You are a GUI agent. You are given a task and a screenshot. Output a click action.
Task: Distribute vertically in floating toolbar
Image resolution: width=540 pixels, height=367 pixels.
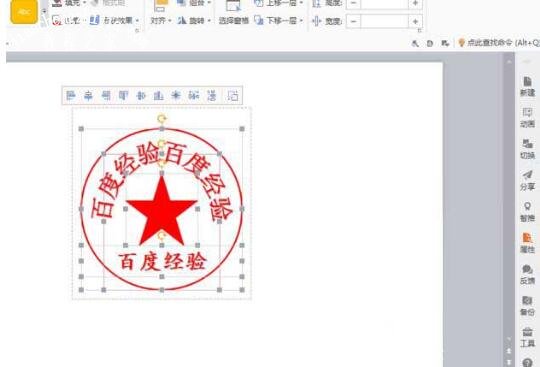212,95
